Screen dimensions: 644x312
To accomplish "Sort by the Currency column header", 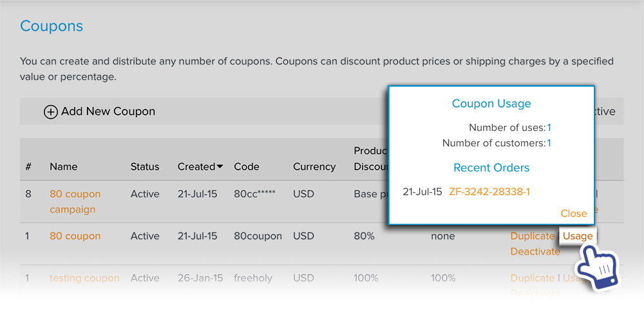I will (x=314, y=166).
